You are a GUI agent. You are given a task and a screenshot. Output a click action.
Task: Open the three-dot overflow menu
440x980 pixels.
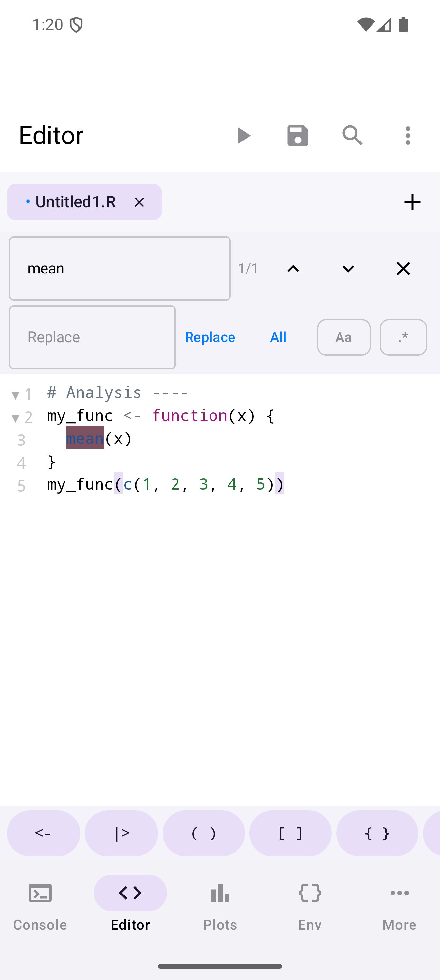coord(408,136)
